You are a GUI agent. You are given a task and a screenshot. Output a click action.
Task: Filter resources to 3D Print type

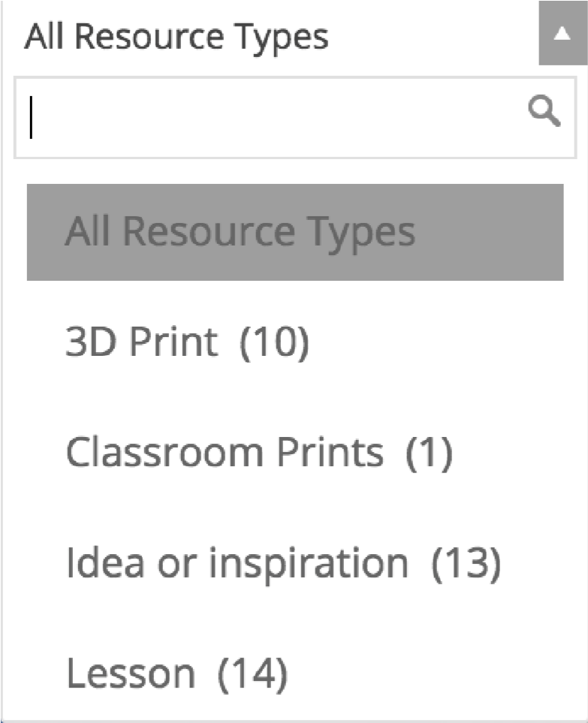coord(295,342)
